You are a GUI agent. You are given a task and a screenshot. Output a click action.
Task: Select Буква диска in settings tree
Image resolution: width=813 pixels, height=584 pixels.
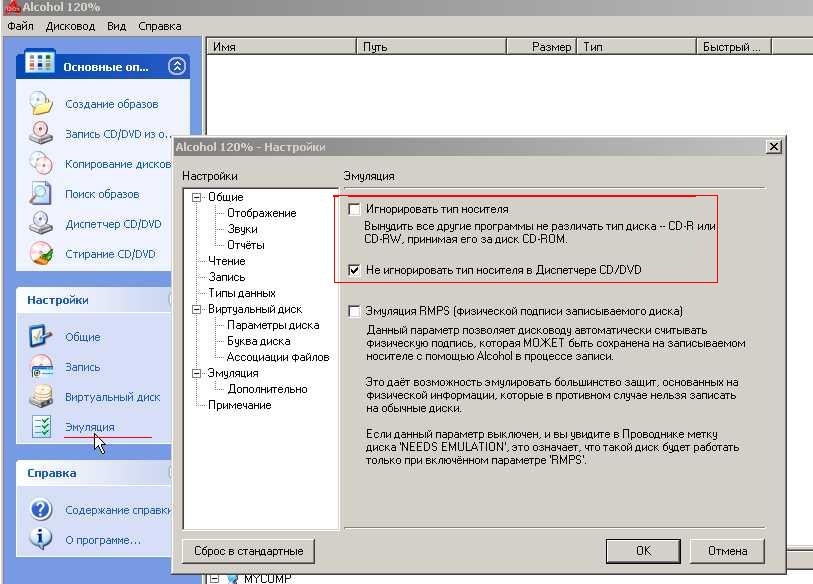click(258, 341)
